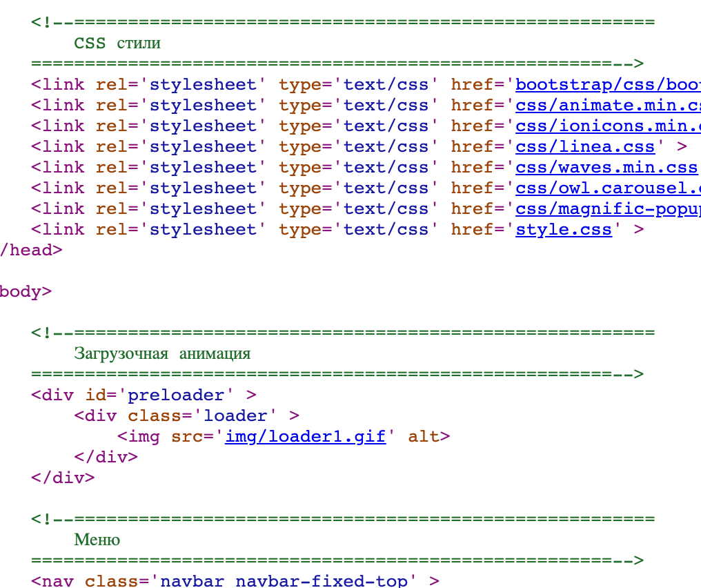
Task: Click the img tag's src attribute name
Action: pos(188,437)
